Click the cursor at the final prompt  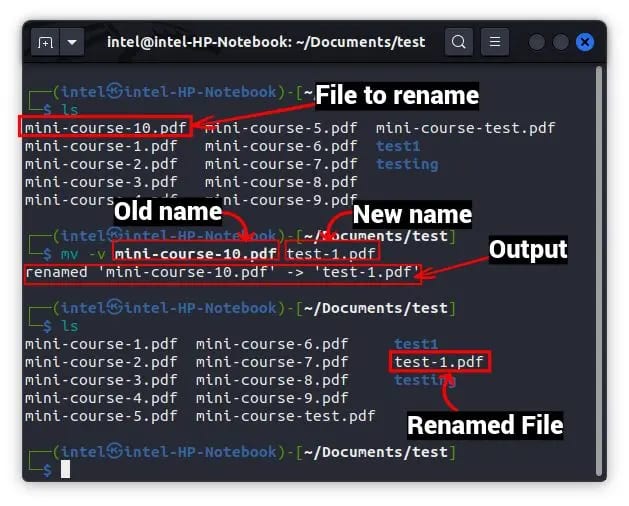point(65,469)
